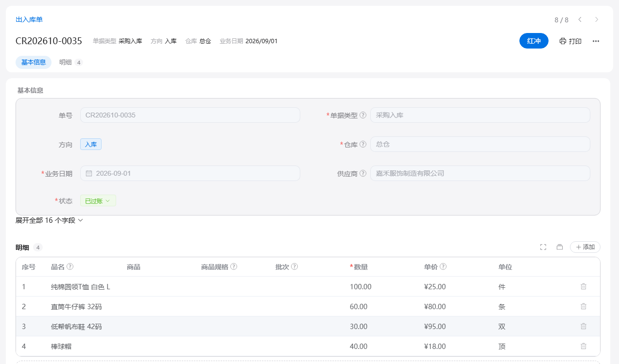Click quantity 30.00 cell
This screenshot has height=364, width=619.
pyautogui.click(x=359, y=327)
